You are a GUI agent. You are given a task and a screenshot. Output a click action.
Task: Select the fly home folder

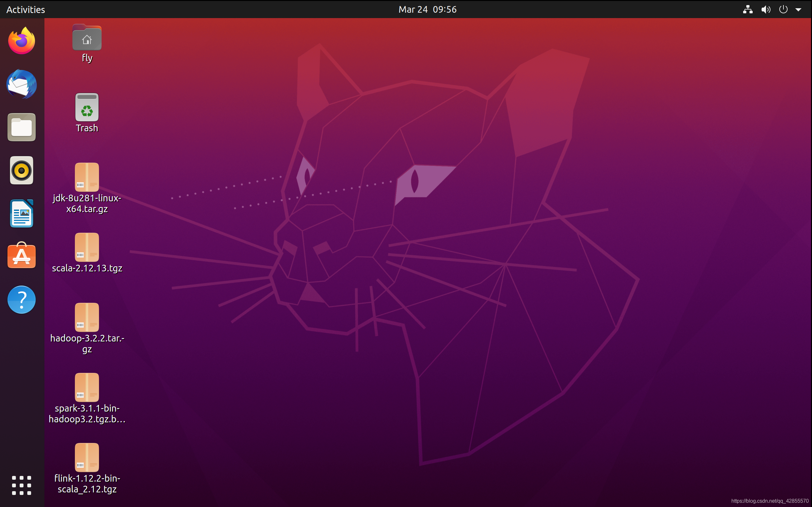pyautogui.click(x=87, y=38)
